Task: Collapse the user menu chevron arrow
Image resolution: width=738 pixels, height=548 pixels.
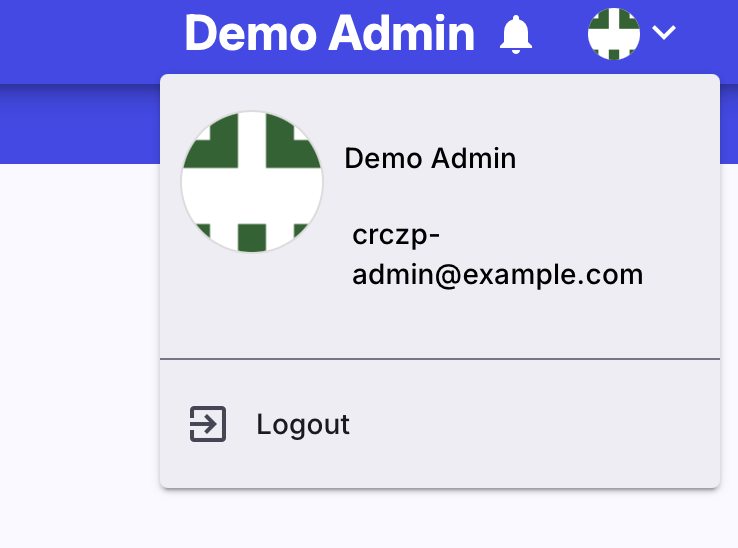Action: 664,32
